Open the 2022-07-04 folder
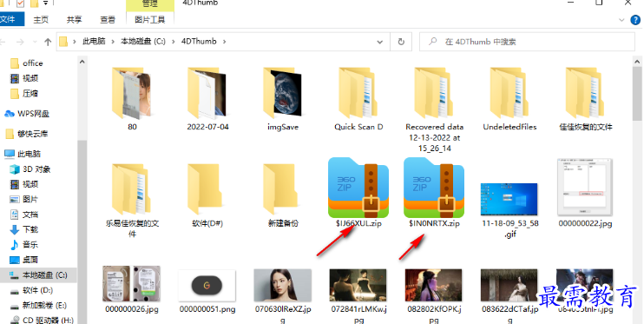Viewport: 644px width, 324px height. [x=207, y=99]
